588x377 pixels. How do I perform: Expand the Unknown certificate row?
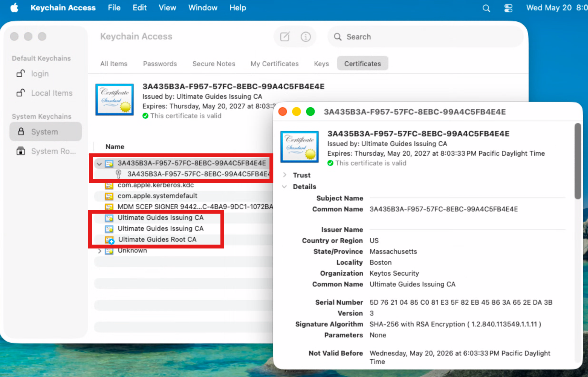click(100, 251)
